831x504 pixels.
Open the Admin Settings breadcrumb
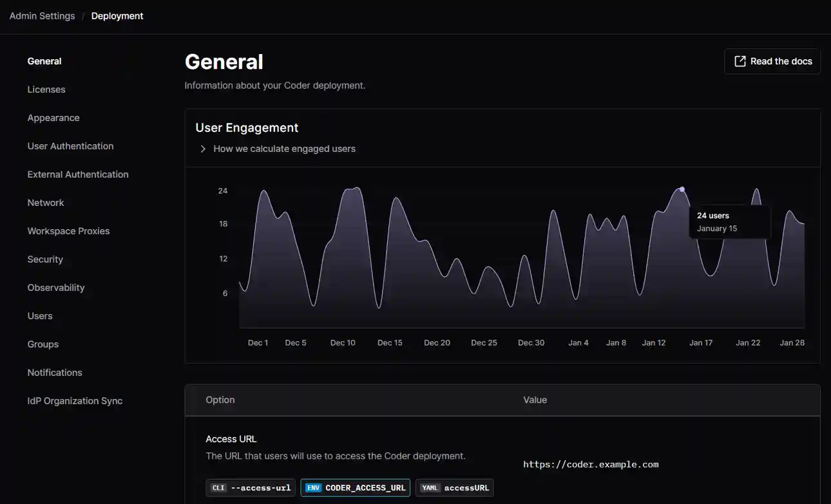point(42,15)
